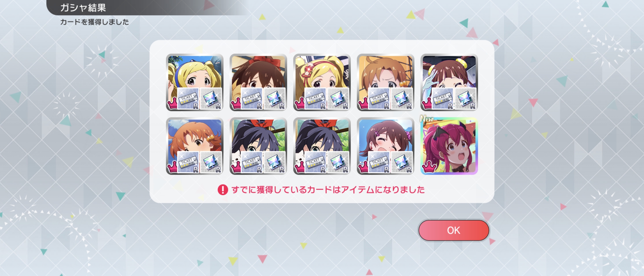Click the ガシャ結果 header title

click(x=83, y=8)
